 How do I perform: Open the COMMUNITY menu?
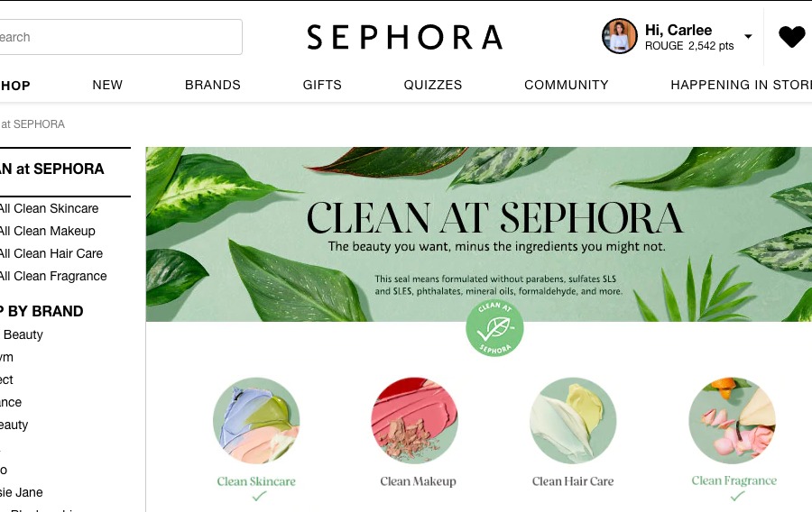tap(567, 85)
